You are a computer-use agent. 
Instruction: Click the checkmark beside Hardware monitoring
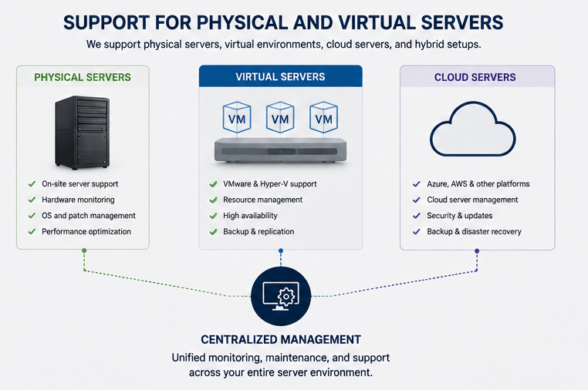(x=32, y=200)
